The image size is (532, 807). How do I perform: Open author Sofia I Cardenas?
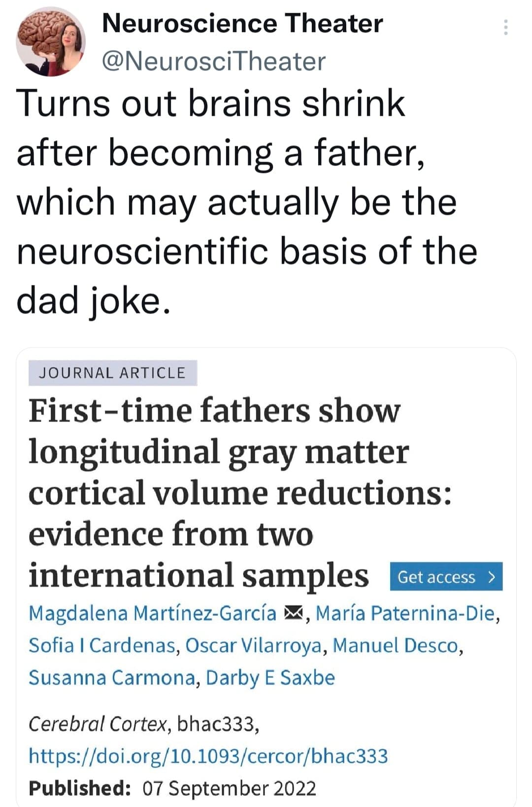click(102, 645)
